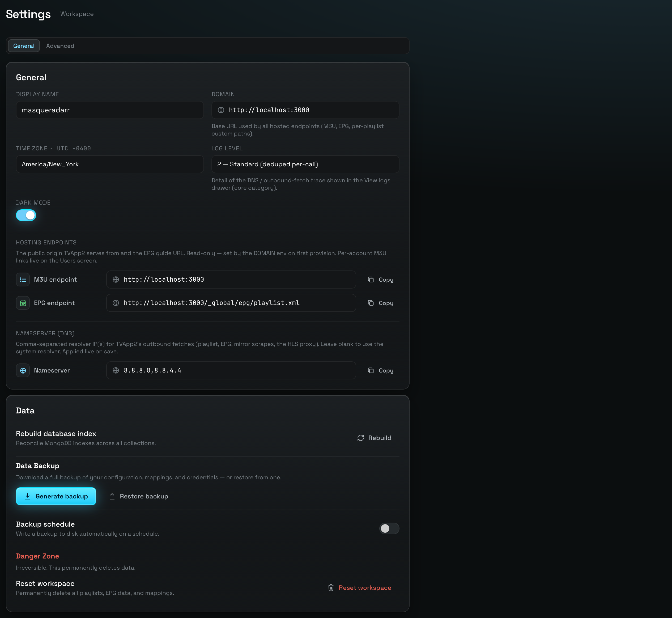Click the Copy label on the Nameserver row

click(x=386, y=371)
